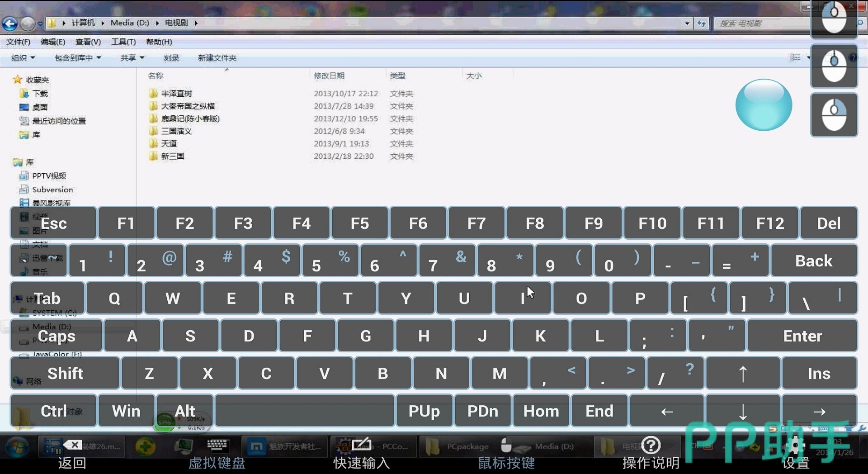The height and width of the screenshot is (474, 868).
Task: Select the 三国演义 folder
Action: tap(176, 131)
